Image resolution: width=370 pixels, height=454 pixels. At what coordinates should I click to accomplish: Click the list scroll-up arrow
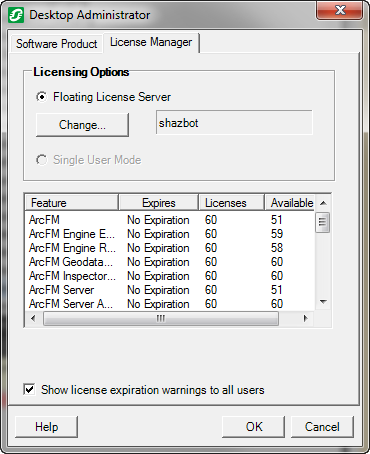(323, 203)
